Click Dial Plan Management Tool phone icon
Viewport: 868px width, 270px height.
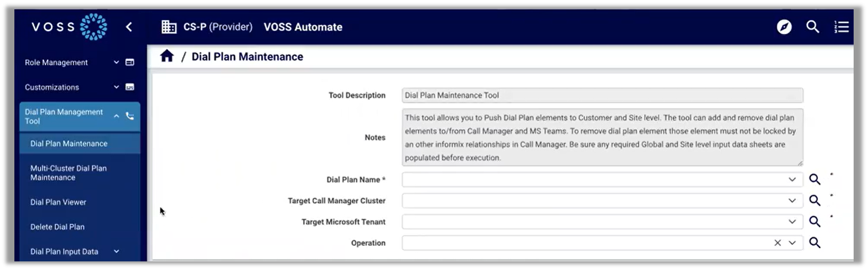(x=130, y=116)
